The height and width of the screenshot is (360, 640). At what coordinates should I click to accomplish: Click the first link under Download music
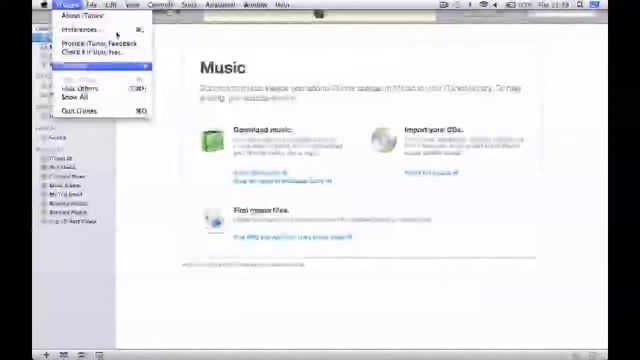[260, 173]
